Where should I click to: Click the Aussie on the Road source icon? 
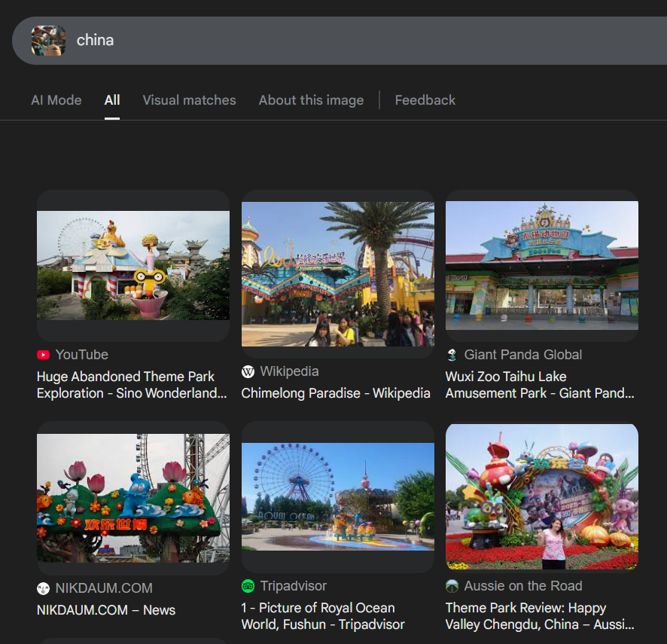pos(452,586)
